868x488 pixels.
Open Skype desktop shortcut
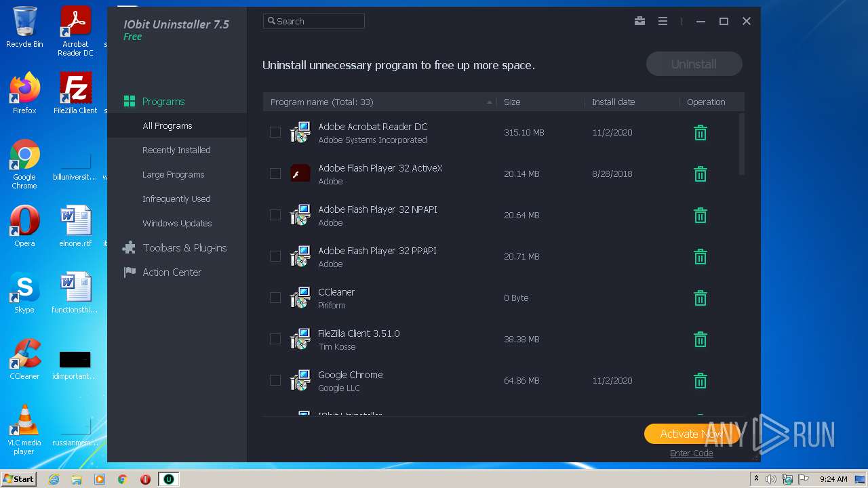[x=24, y=293]
